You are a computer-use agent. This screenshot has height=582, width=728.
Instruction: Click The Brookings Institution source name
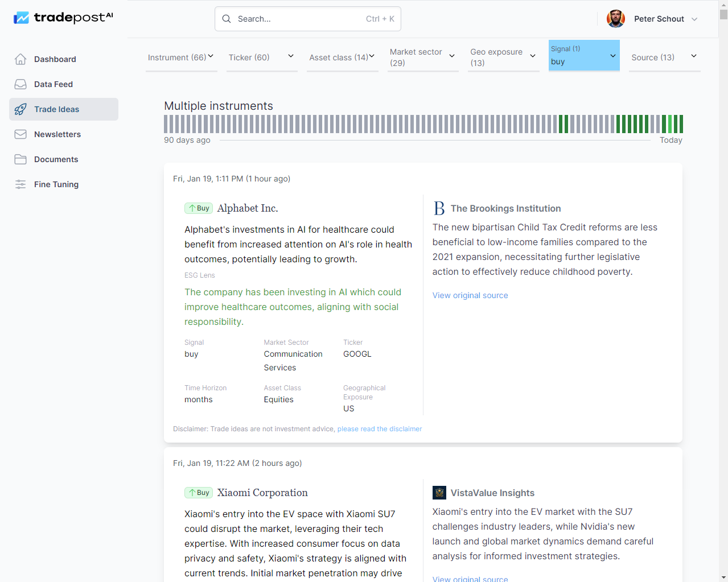(x=506, y=208)
